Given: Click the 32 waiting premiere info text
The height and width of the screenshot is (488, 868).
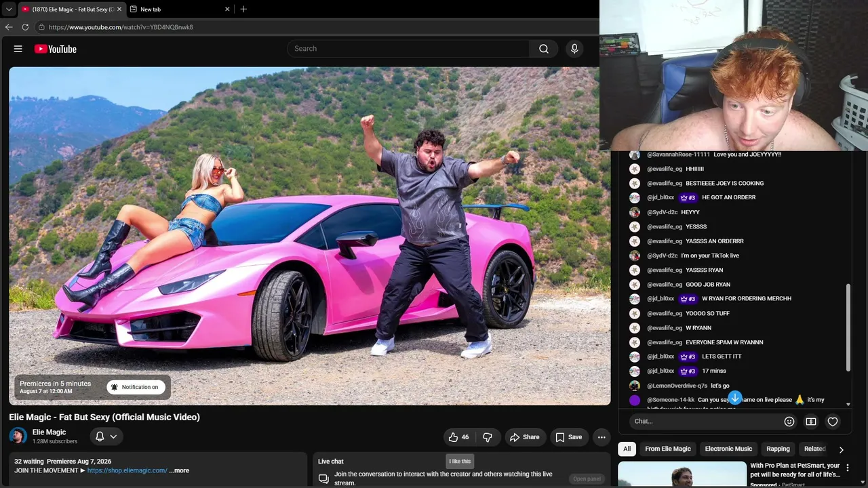Looking at the screenshot, I should coord(63,462).
